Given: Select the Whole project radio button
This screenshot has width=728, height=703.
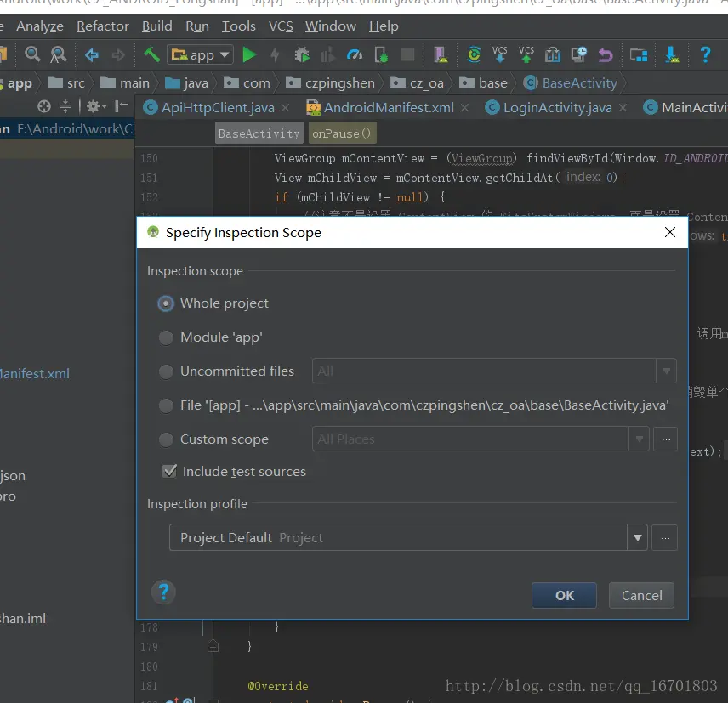Looking at the screenshot, I should pos(166,303).
